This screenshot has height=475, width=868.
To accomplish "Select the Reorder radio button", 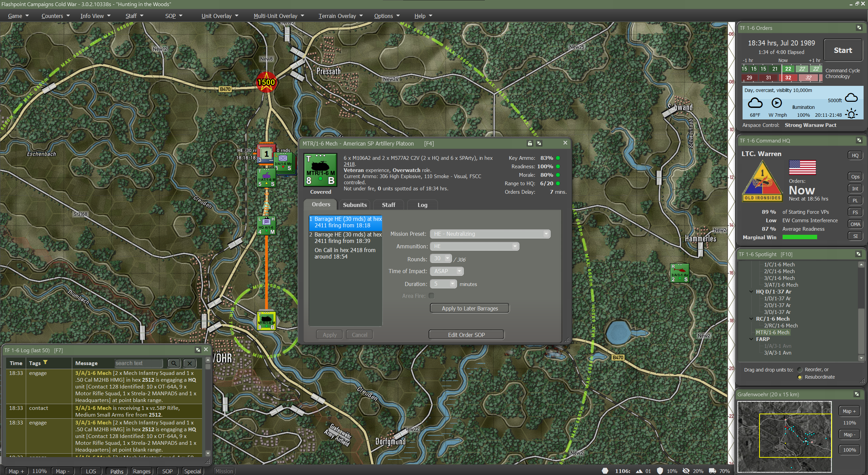I will tap(800, 370).
